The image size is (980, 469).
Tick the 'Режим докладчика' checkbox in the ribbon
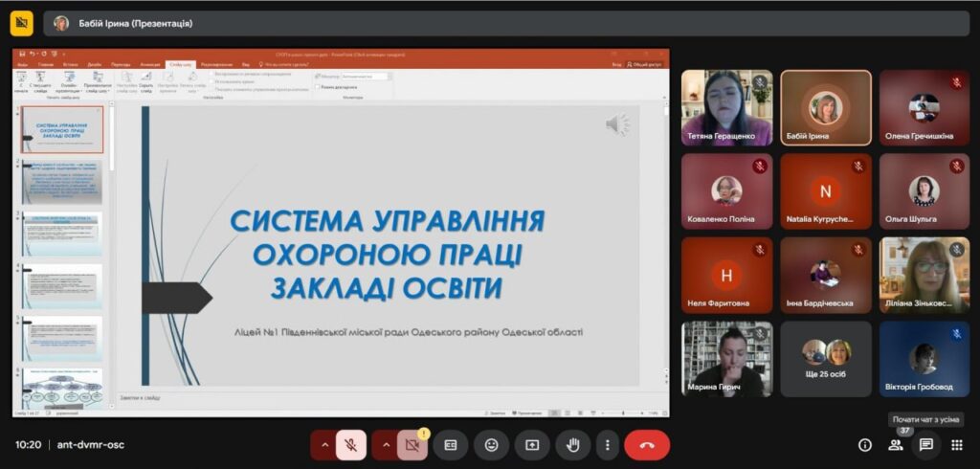click(x=317, y=88)
